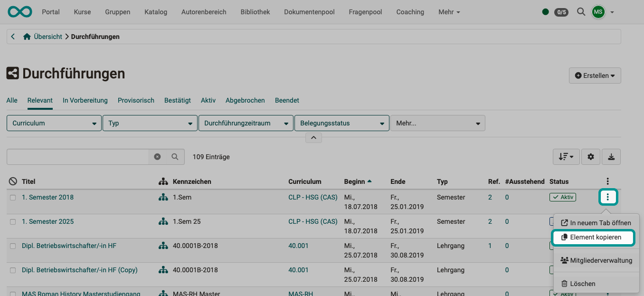Open the search magnifier in the top bar
This screenshot has width=644, height=296.
[581, 12]
